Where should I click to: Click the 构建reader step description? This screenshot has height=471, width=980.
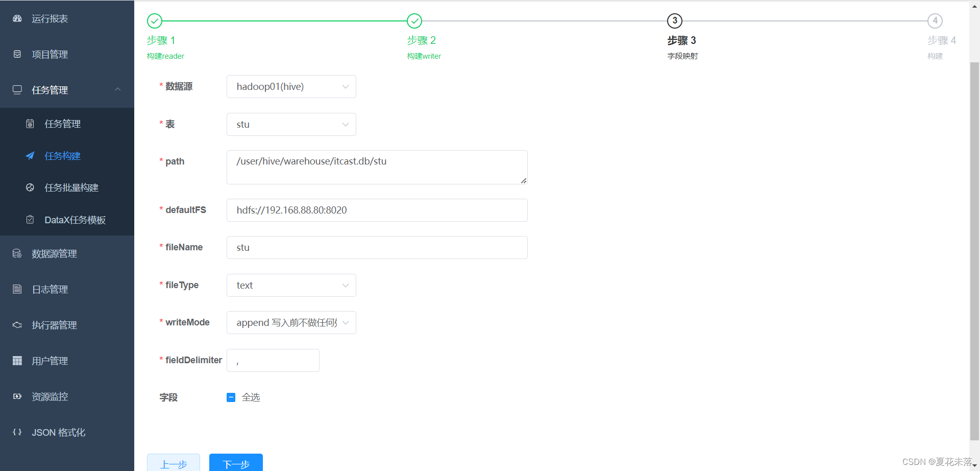click(166, 56)
